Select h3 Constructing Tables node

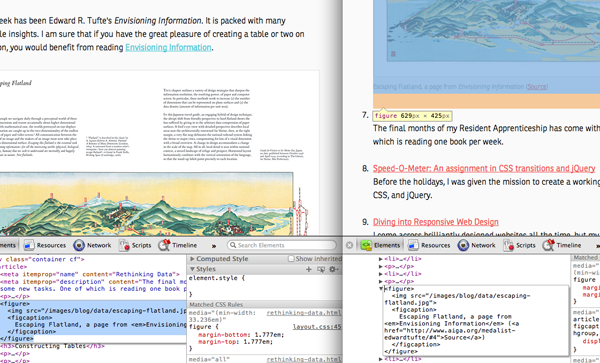[x=52, y=346]
